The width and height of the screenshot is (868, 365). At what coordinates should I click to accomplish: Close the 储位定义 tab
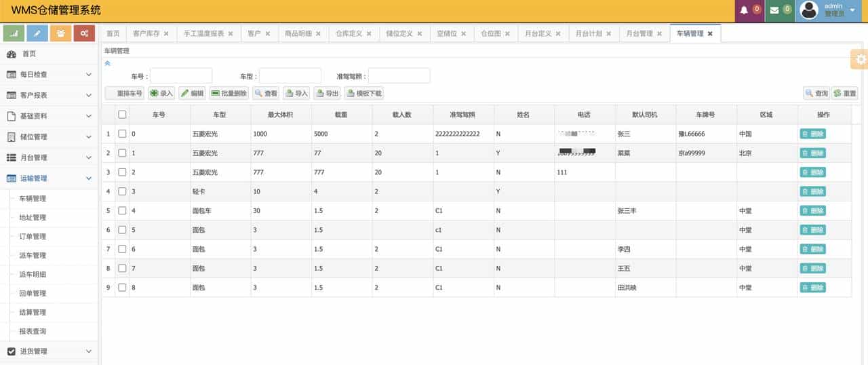coord(420,33)
